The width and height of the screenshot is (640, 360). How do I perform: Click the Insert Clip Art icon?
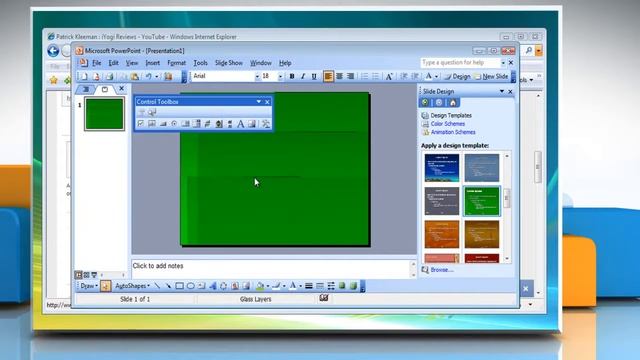point(235,286)
